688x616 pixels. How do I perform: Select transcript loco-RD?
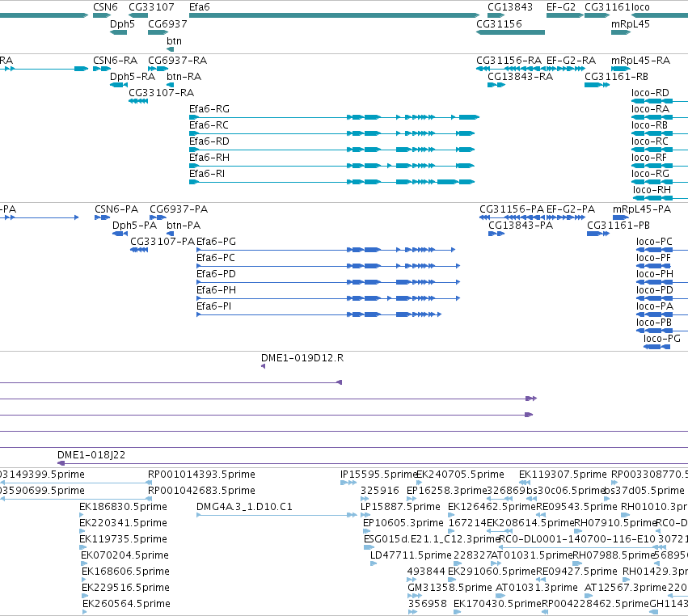660,101
